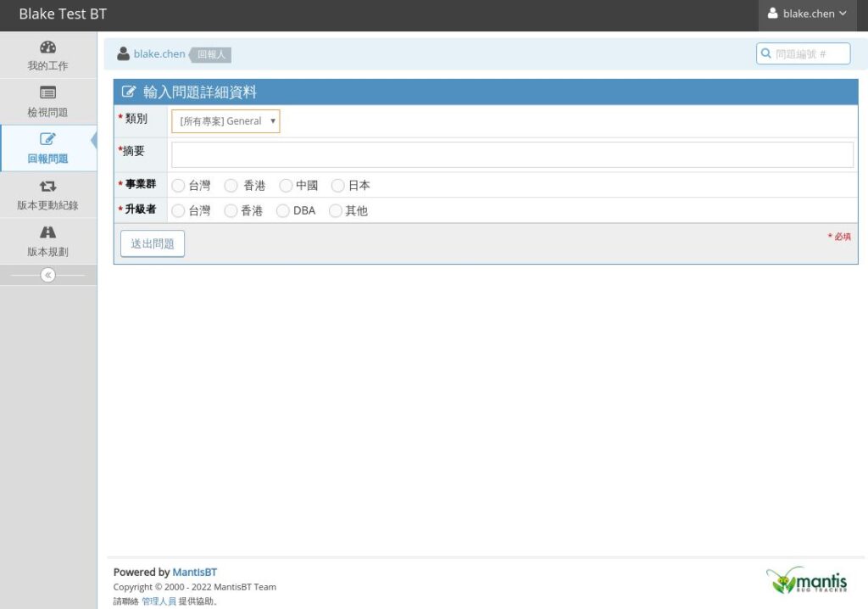Select 台灣 radio in 事業群 row
This screenshot has width=868, height=609.
[178, 185]
